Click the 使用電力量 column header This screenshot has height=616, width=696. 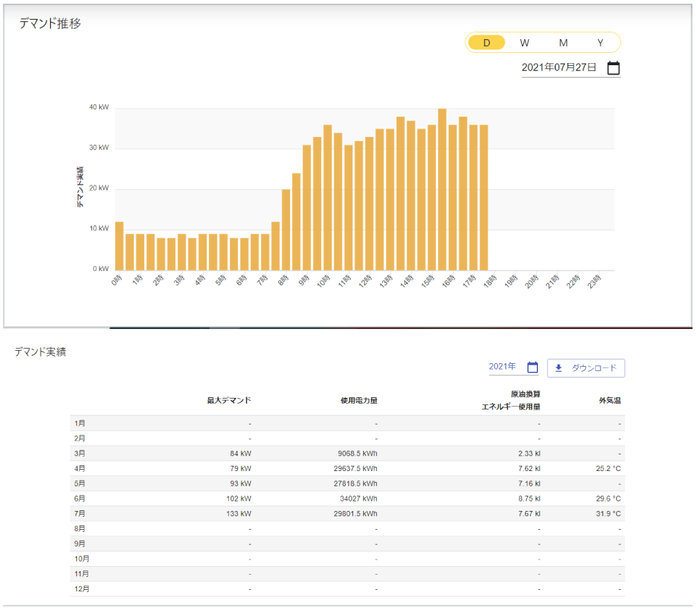coord(359,400)
